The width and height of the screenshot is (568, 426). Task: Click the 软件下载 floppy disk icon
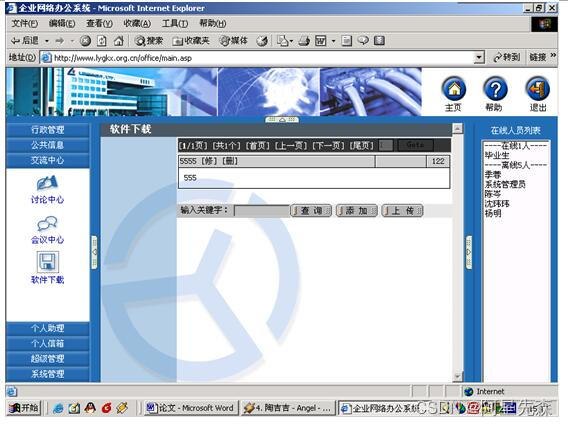click(47, 262)
